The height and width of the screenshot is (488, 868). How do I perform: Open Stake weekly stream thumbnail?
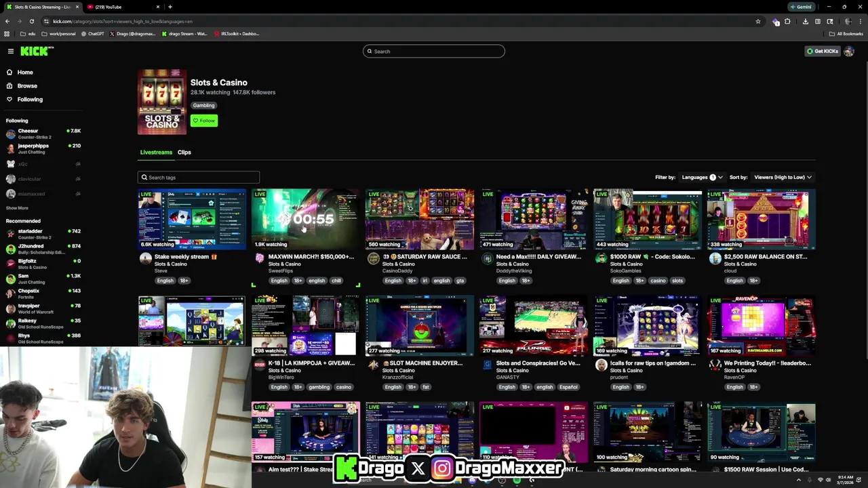(x=192, y=220)
